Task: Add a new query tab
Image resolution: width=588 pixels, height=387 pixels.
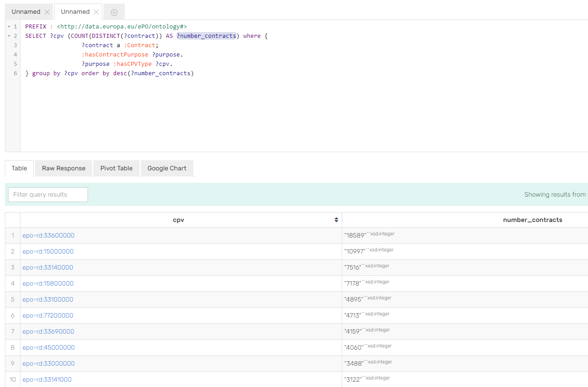Action: (114, 12)
